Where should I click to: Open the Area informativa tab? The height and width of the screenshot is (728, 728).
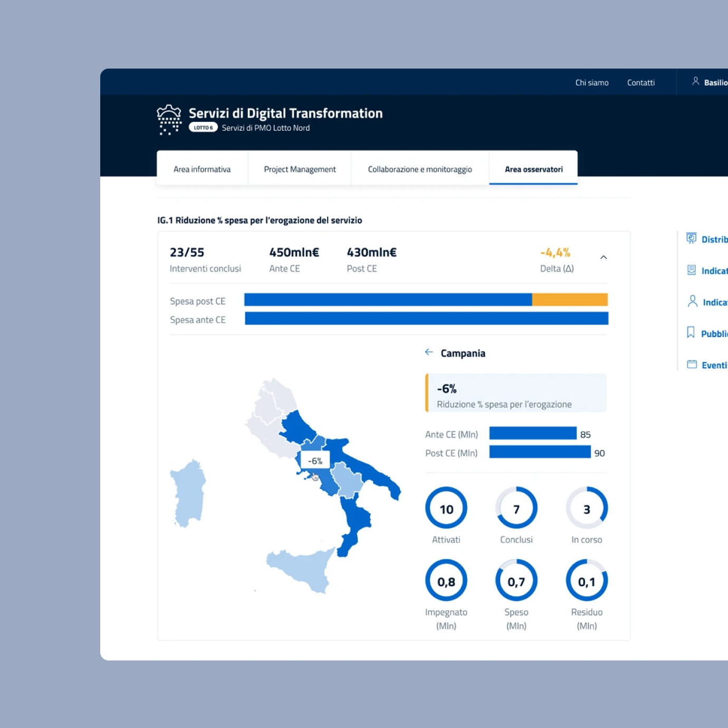tap(202, 169)
